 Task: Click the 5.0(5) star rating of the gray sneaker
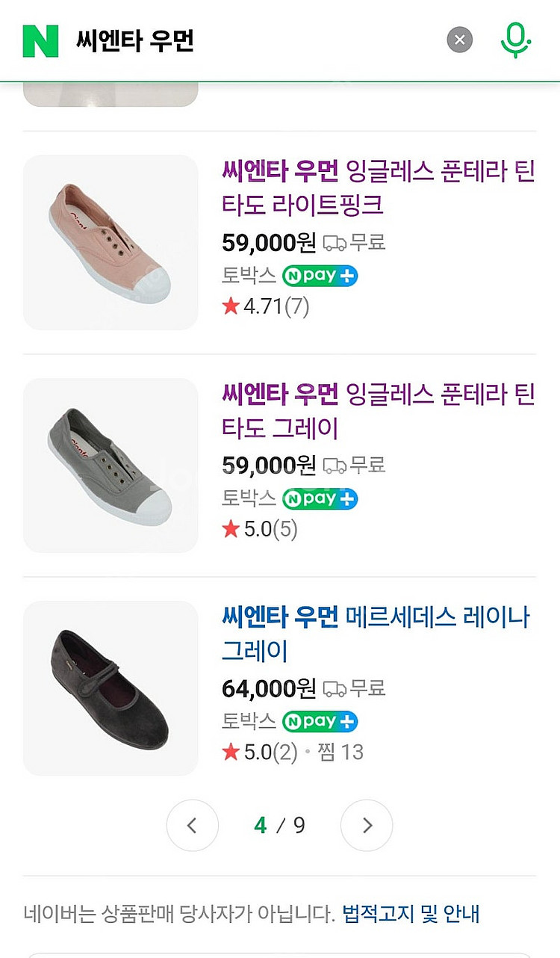coord(260,529)
